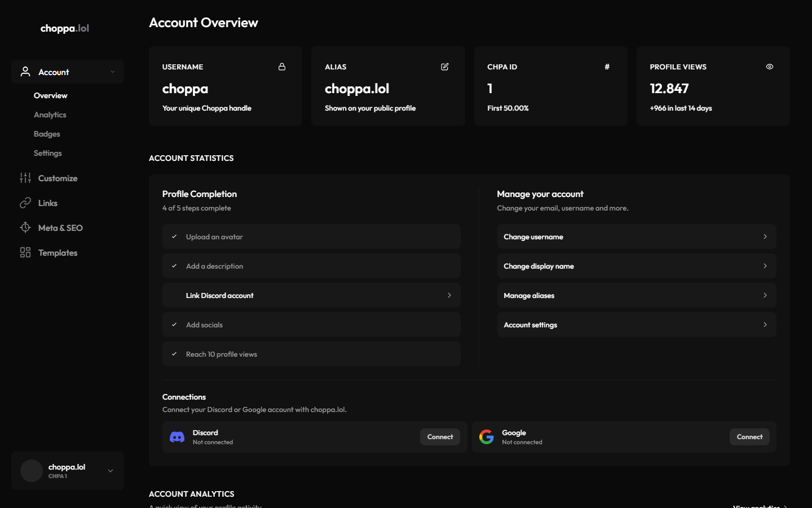Screen dimensions: 812x508
Task: Click the Discord logo icon in Connections
Action: click(x=177, y=437)
